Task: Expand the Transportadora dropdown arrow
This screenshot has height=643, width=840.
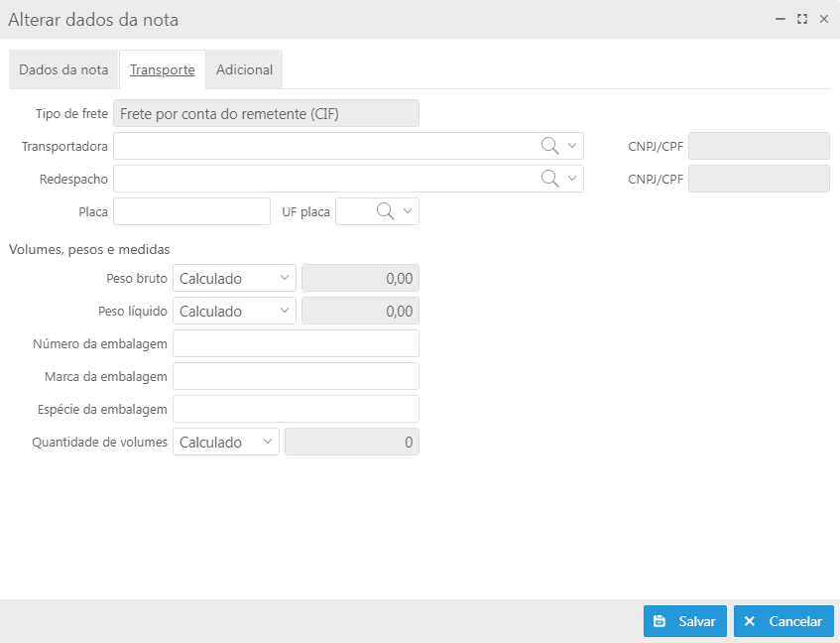Action: pos(571,146)
